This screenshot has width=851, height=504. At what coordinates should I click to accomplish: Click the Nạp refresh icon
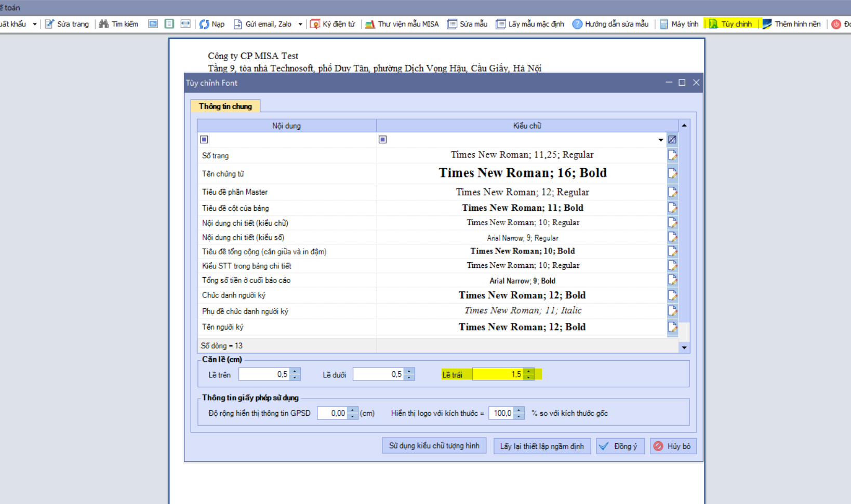click(204, 24)
